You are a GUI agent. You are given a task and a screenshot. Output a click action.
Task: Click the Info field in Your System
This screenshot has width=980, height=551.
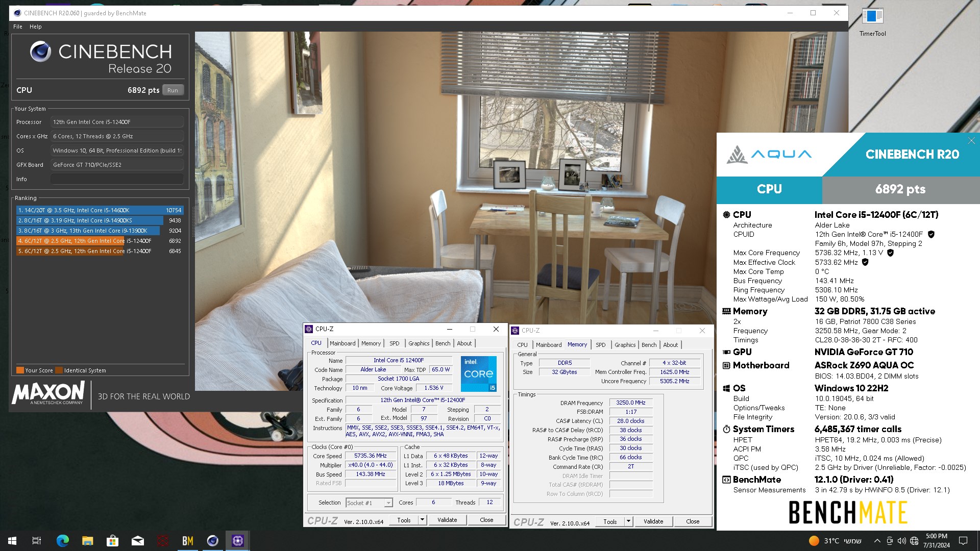[117, 179]
